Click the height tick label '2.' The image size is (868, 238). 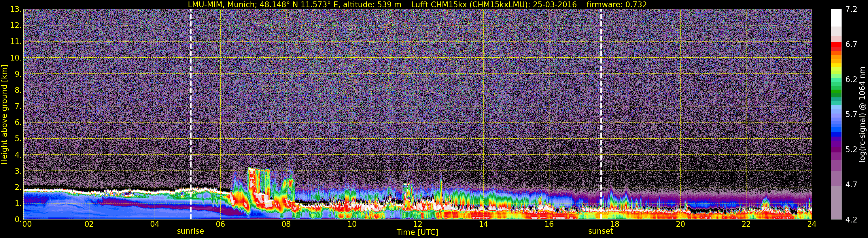pos(18,187)
